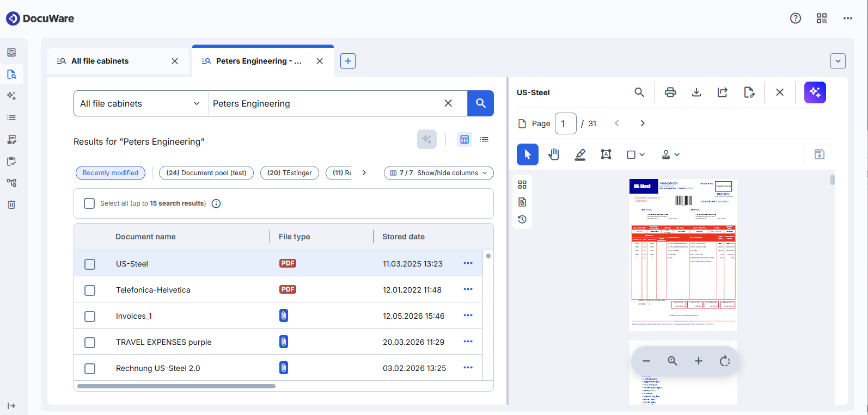The height and width of the screenshot is (415, 868).
Task: Rotate the document page
Action: pyautogui.click(x=725, y=361)
